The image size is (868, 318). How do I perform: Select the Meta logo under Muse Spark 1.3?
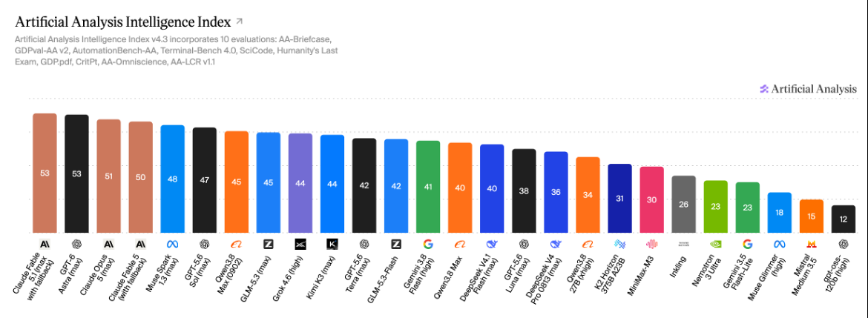coord(173,243)
